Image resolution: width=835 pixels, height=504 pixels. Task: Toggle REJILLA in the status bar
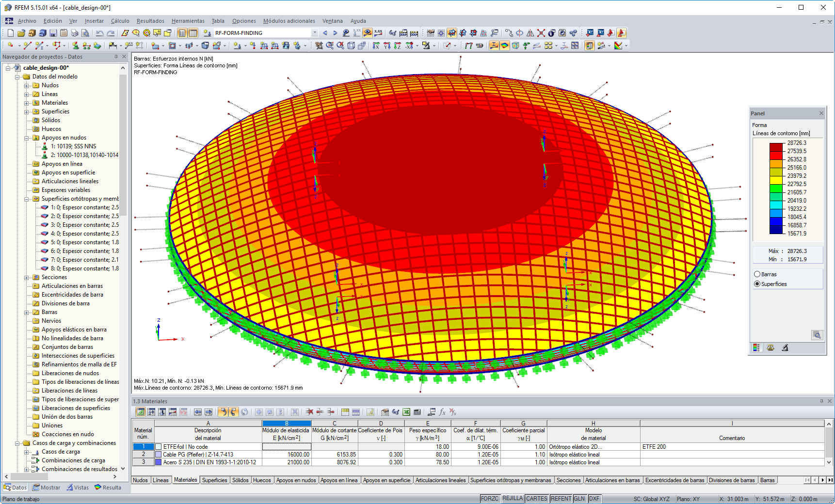tap(513, 498)
